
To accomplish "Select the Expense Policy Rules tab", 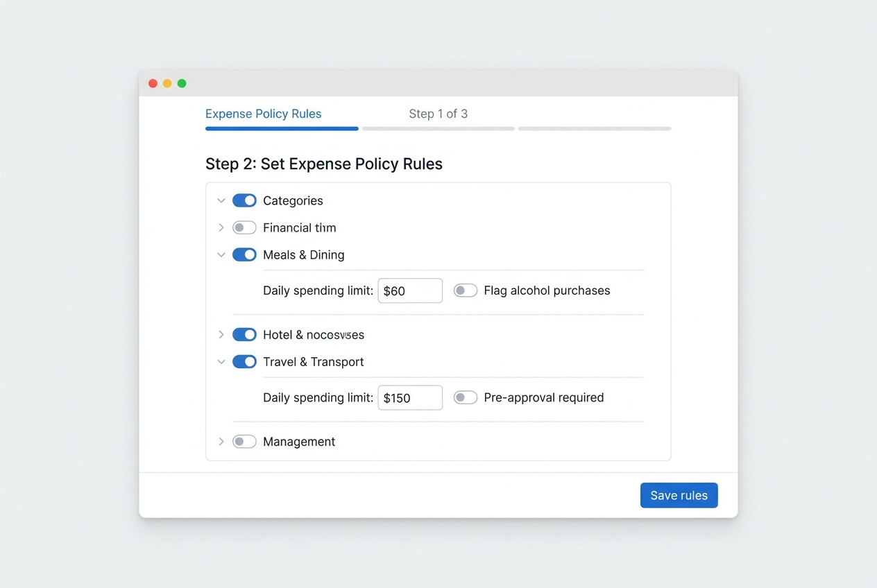I will (x=264, y=114).
